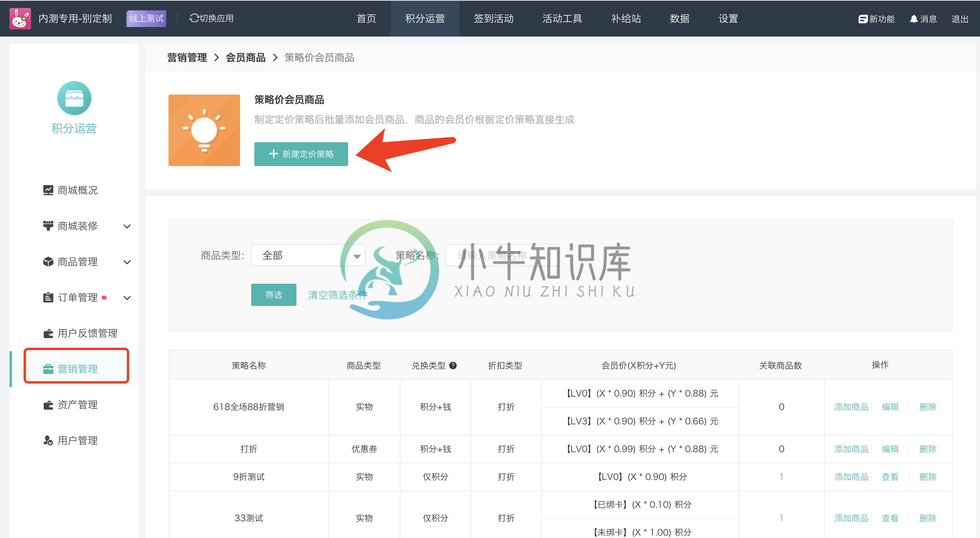Click the 积分运营 store icon
Viewport: 980px width, 538px height.
(74, 98)
